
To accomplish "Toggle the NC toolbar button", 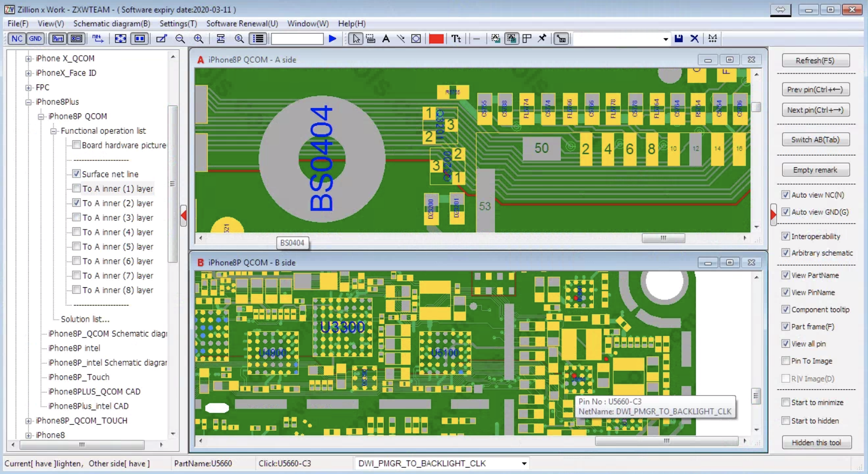I will coord(17,38).
